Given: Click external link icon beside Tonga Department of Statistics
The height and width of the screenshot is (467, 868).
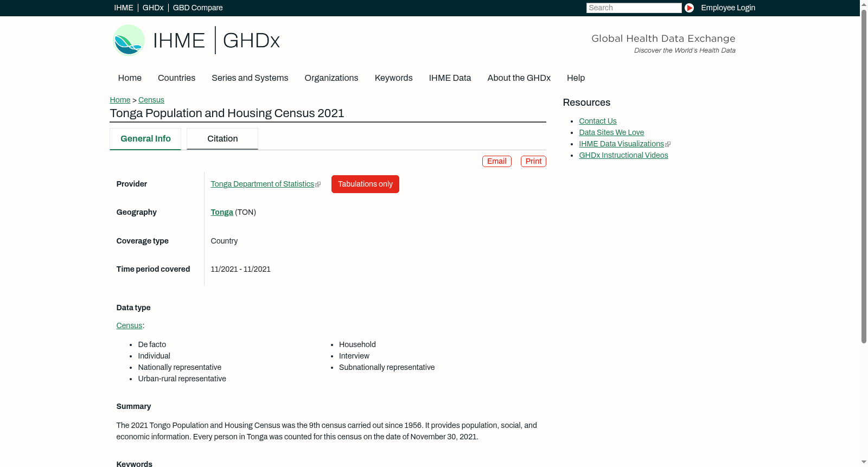Looking at the screenshot, I should [x=318, y=184].
